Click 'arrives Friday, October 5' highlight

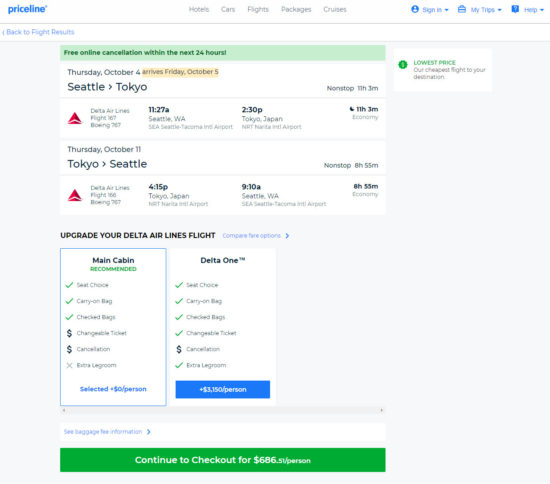[180, 72]
